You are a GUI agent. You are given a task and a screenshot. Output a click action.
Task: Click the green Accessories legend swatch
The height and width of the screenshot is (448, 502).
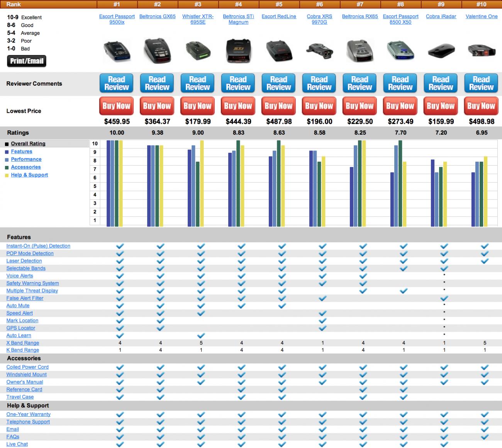(x=7, y=167)
